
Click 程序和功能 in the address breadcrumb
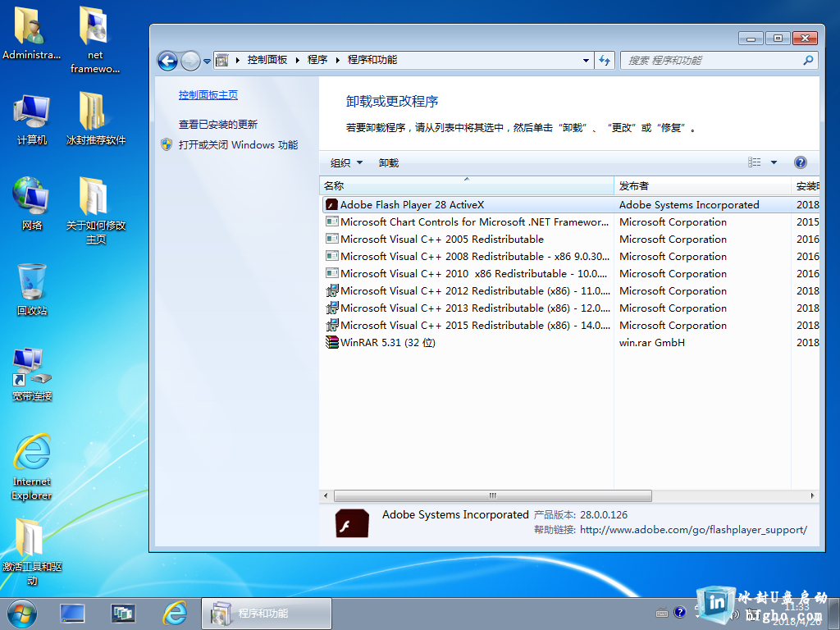tap(372, 60)
